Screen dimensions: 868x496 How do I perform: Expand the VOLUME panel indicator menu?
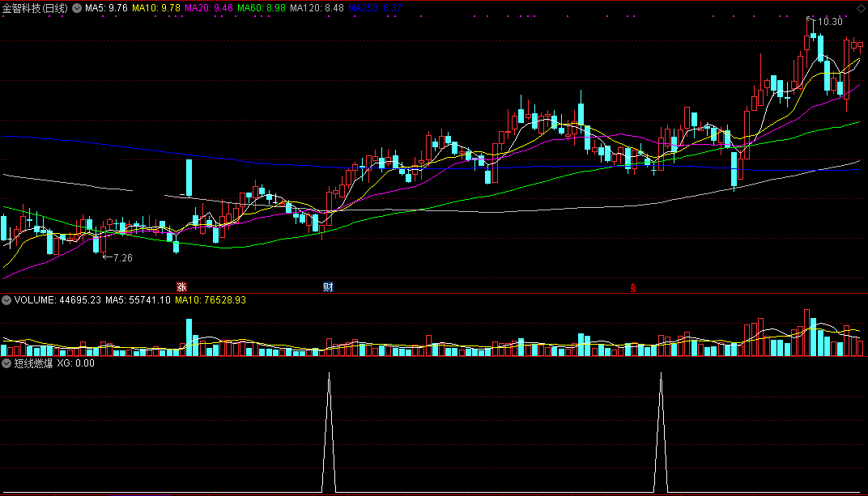point(6,300)
